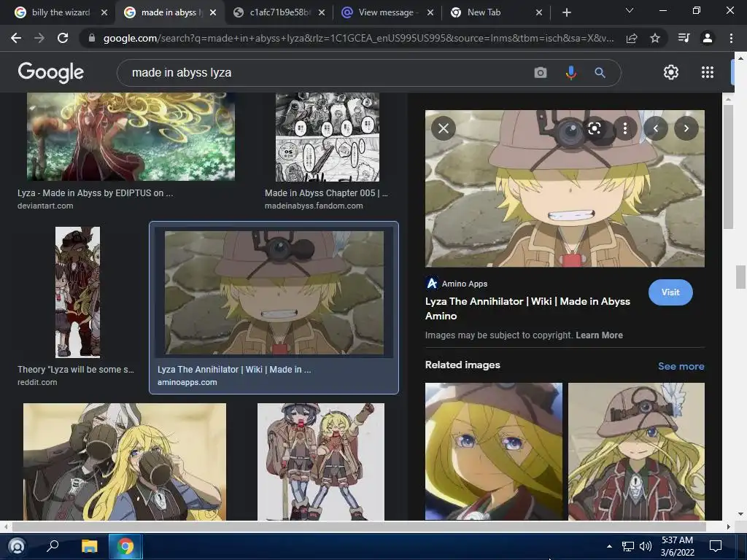Open Windows taskbar search
This screenshot has height=560, width=747.
click(x=53, y=545)
